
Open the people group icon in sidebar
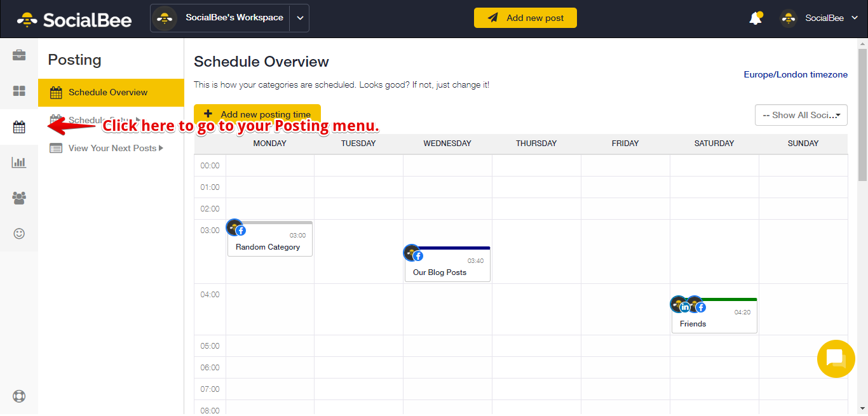point(19,198)
